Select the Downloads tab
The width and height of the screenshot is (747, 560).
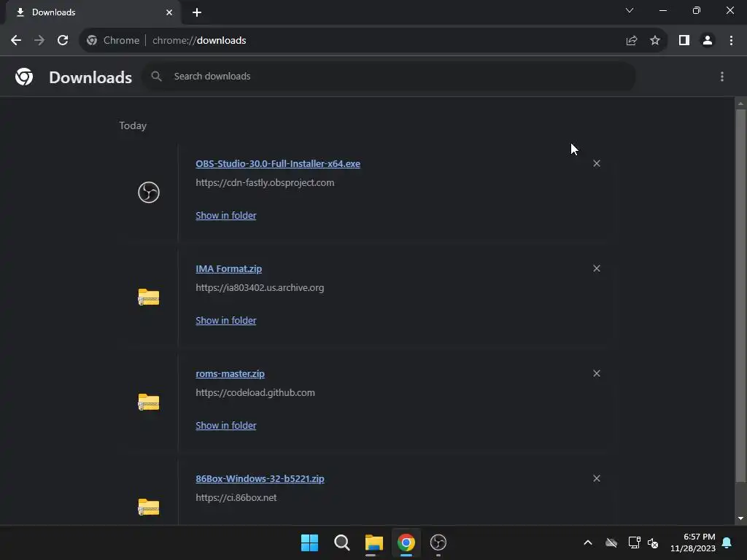point(93,12)
